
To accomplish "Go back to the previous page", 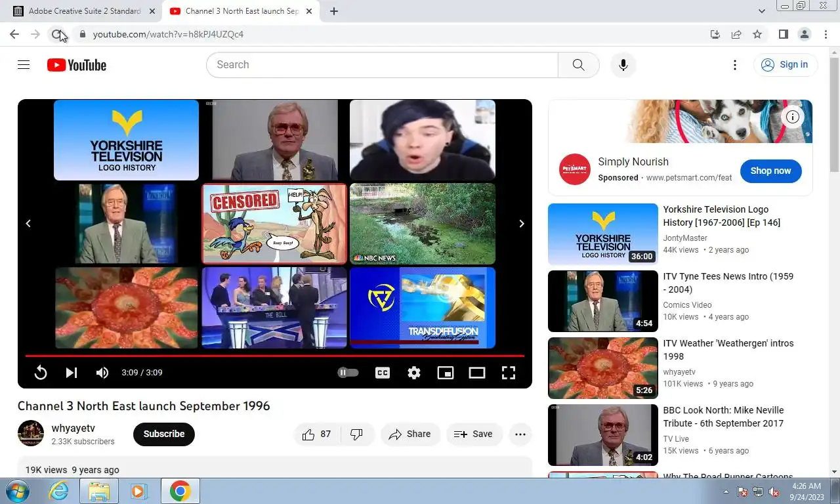I will tap(14, 34).
